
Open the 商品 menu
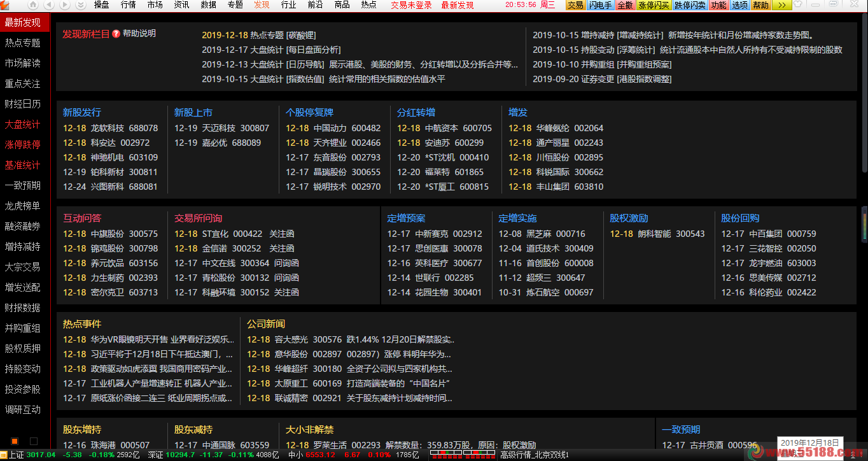click(x=342, y=5)
